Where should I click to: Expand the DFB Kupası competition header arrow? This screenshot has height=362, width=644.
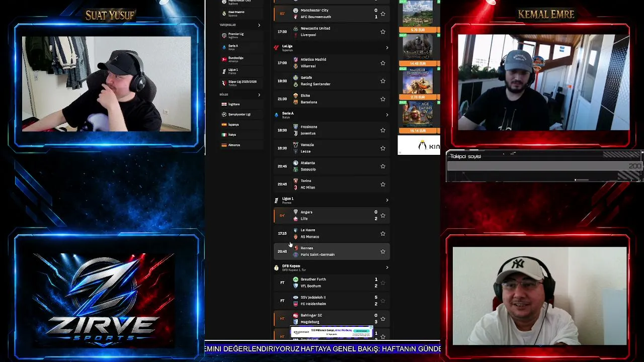(x=387, y=267)
